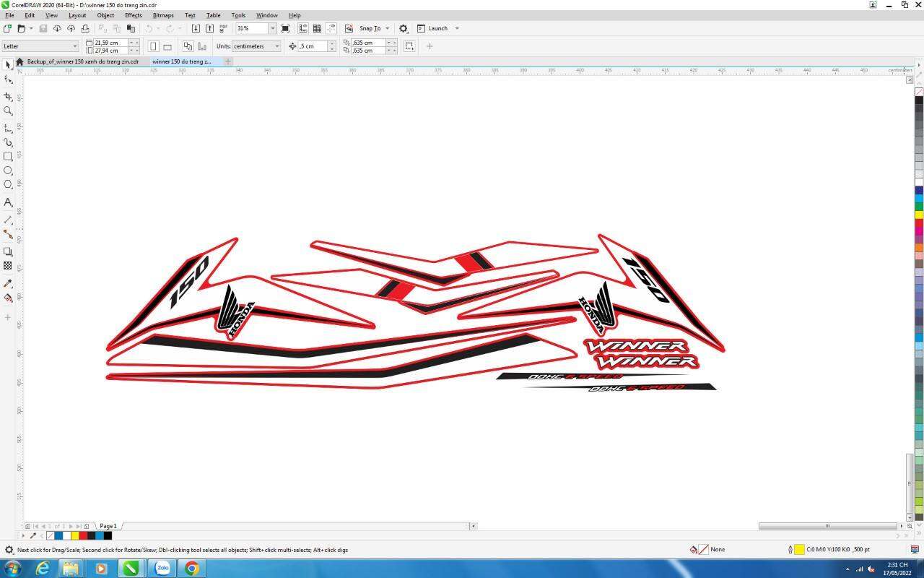Pick the Ellipse tool
The image size is (924, 578).
[8, 171]
